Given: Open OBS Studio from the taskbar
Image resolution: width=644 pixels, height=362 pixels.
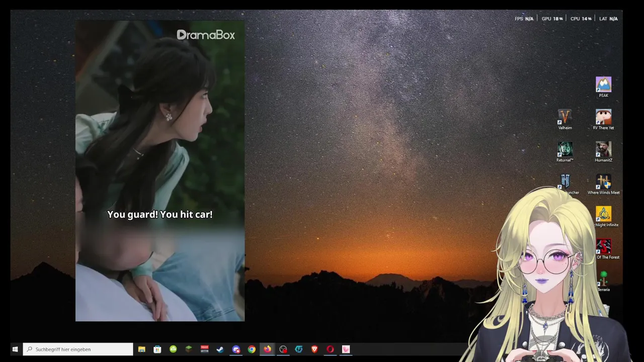Looking at the screenshot, I should pyautogui.click(x=283, y=349).
